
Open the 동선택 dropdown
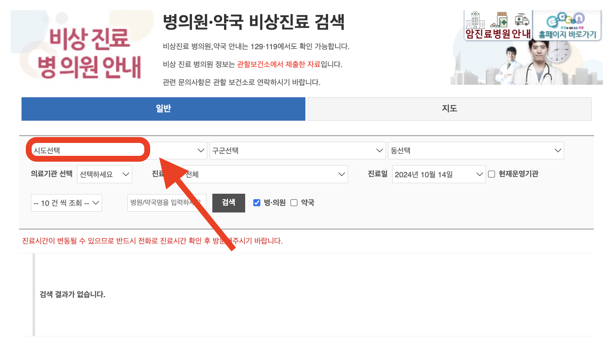[x=475, y=150]
